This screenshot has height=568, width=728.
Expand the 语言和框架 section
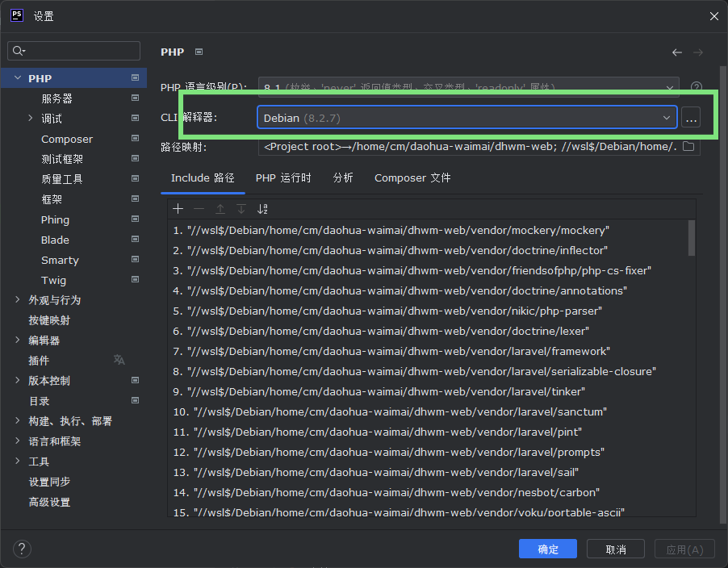coord(18,441)
